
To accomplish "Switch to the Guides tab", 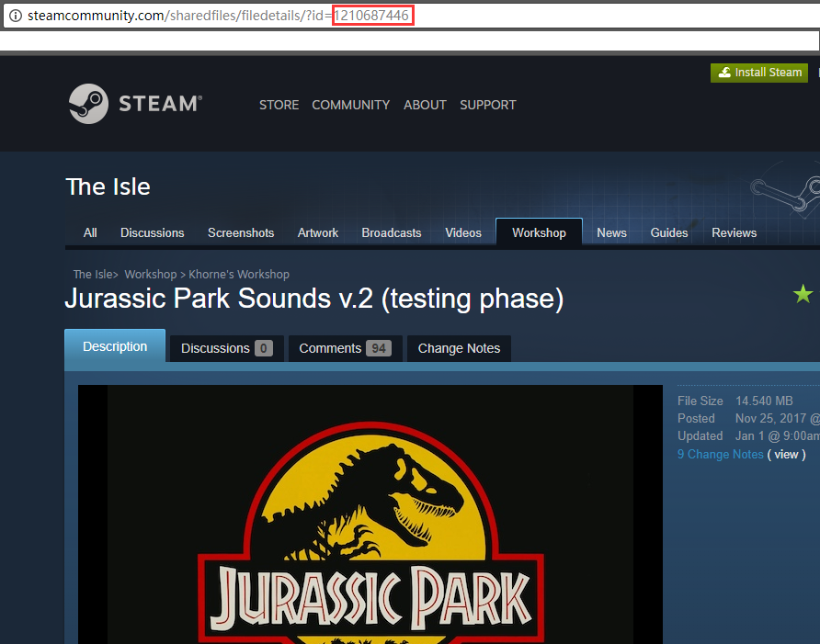I will pyautogui.click(x=669, y=232).
